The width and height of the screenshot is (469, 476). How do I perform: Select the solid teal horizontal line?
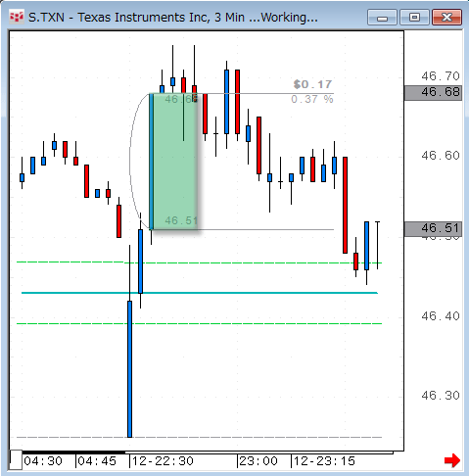pyautogui.click(x=200, y=293)
